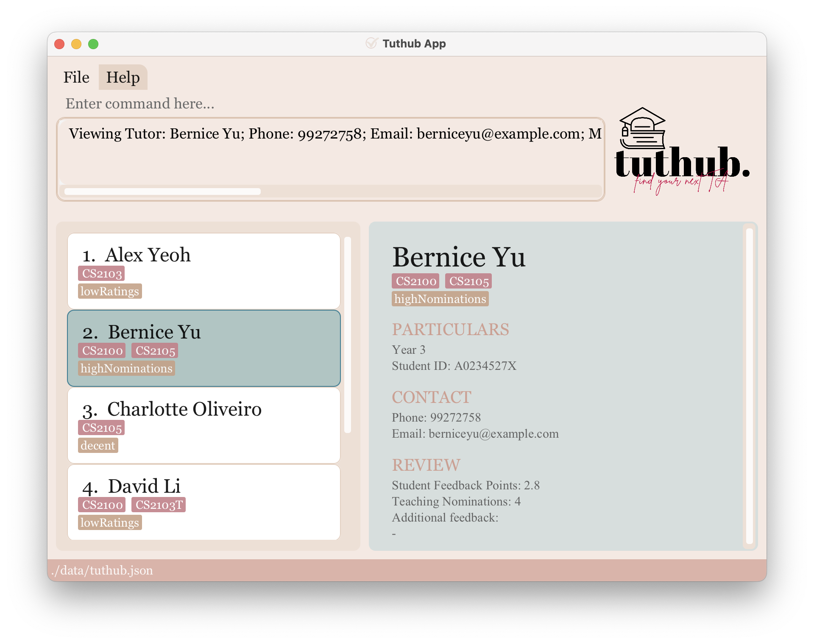Click CS2100 tag in details panel
This screenshot has height=644, width=814.
(416, 281)
